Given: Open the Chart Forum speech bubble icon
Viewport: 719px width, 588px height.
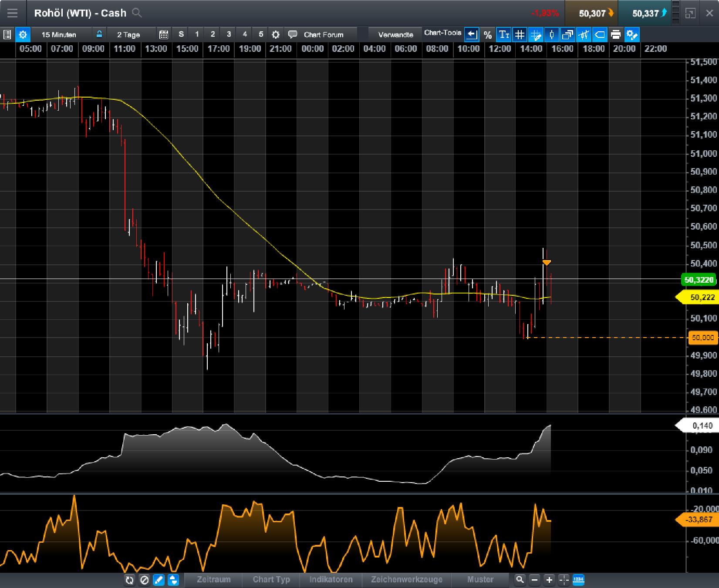Looking at the screenshot, I should coord(293,34).
